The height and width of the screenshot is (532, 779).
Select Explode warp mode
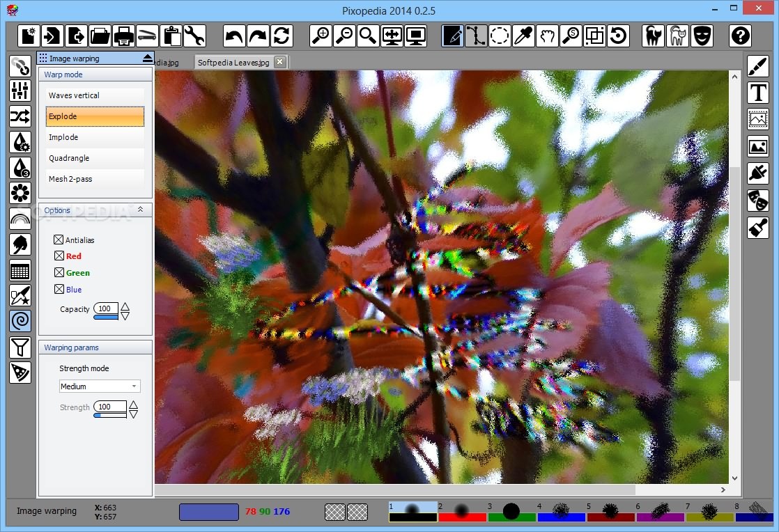pyautogui.click(x=95, y=116)
